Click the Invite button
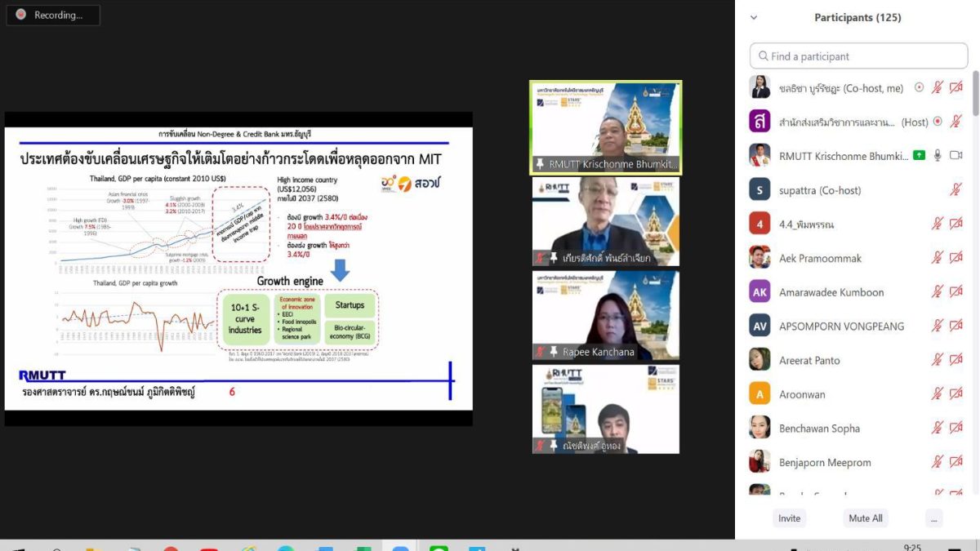Image resolution: width=980 pixels, height=551 pixels. (789, 518)
